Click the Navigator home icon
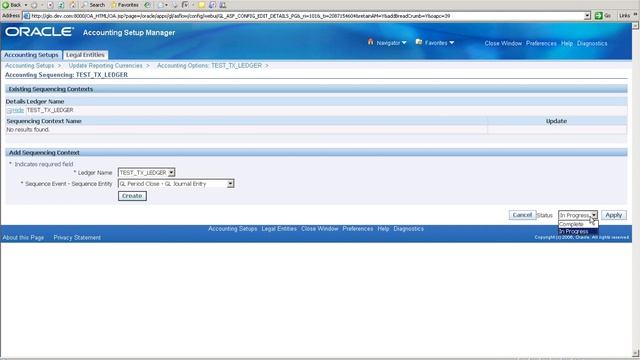The width and height of the screenshot is (640, 360). pyautogui.click(x=371, y=42)
